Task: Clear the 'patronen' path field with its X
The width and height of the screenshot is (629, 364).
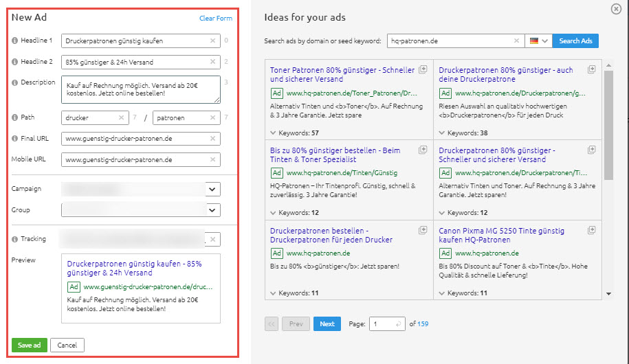Action: [x=212, y=117]
